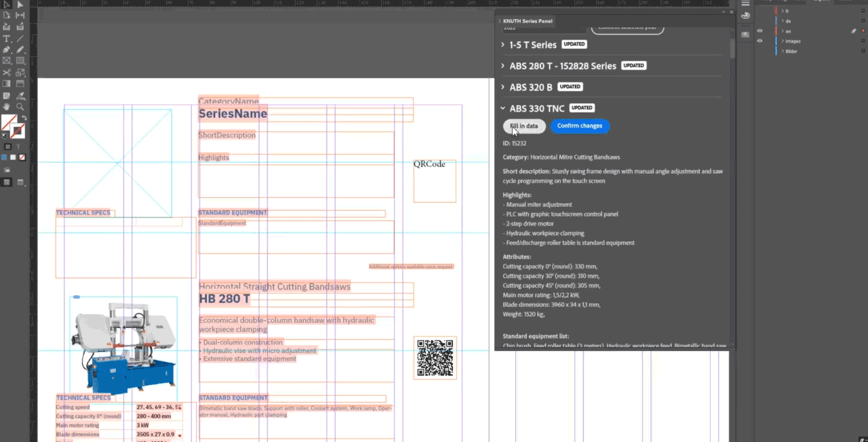Screen dimensions: 868x442
Task: Collapse the KNUTH panel with double arrows
Action: click(x=723, y=12)
